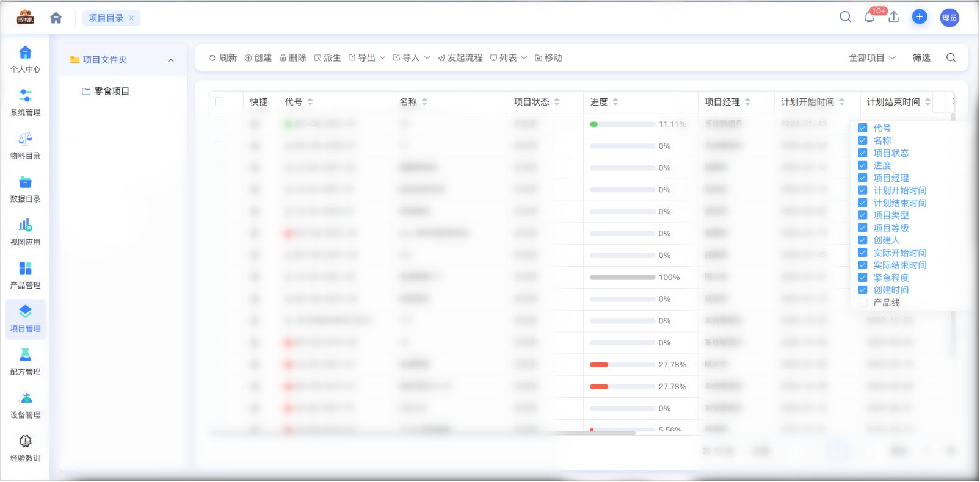Open 配方管理 in the sidebar
This screenshot has height=482, width=980.
tap(25, 362)
